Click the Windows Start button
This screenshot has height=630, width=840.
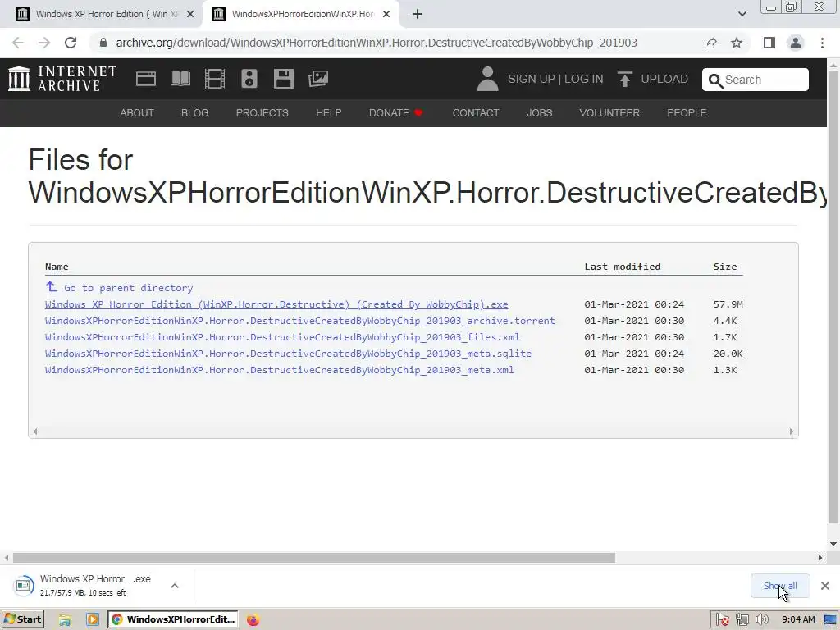(x=22, y=620)
